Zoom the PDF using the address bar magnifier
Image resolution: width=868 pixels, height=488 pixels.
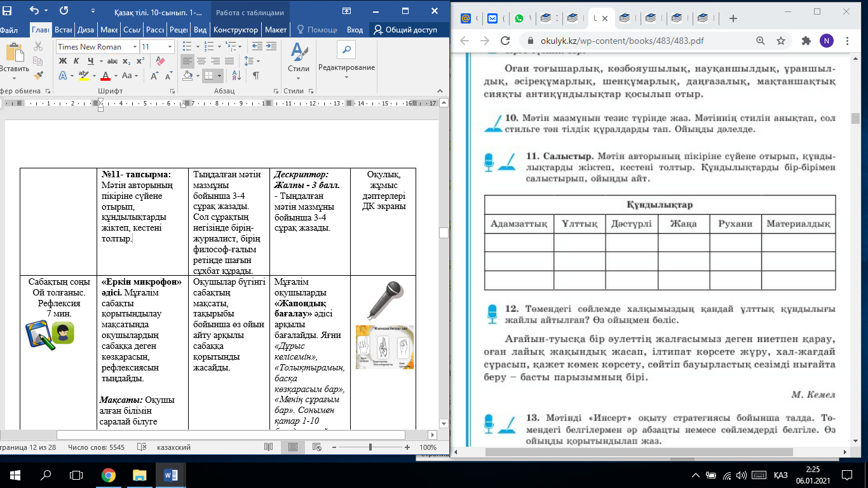[761, 41]
